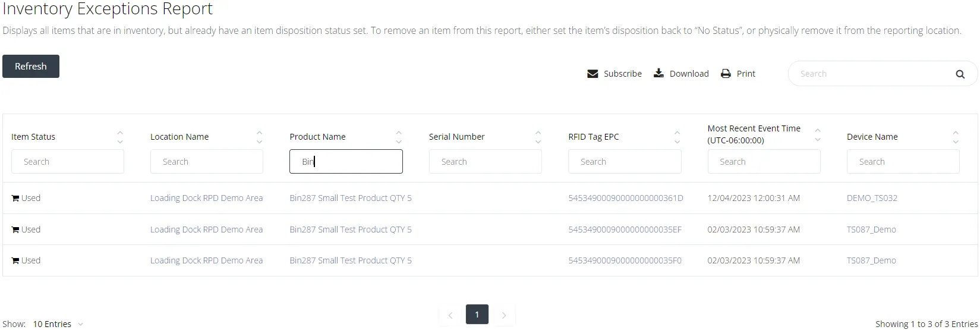
Task: Sort by RFID Tag EPC column
Action: click(677, 137)
